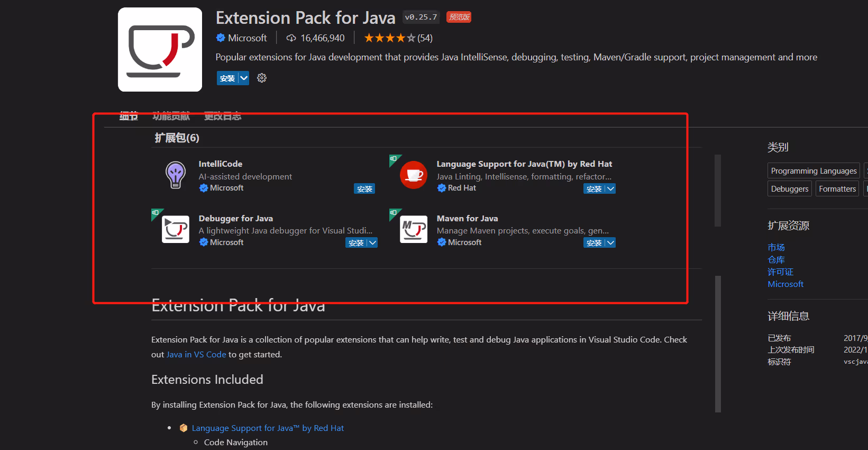Click the main blue 安装 install button
The image size is (868, 450).
(227, 78)
